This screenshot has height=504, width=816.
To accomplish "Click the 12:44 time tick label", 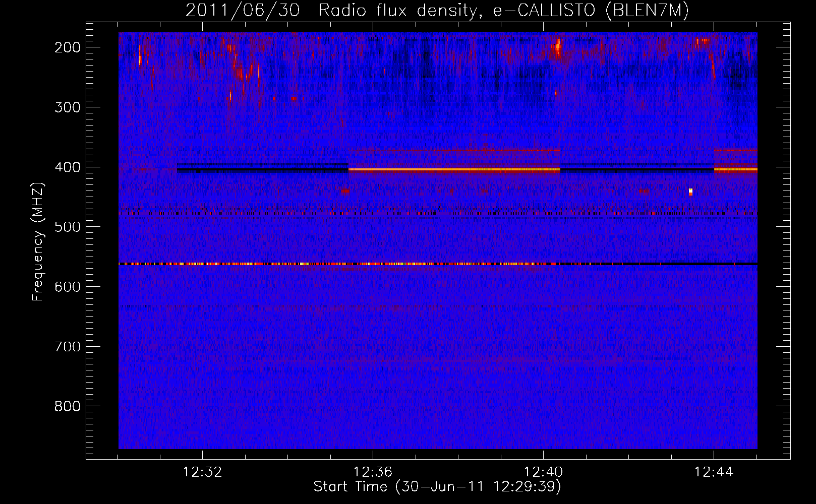I will point(714,472).
